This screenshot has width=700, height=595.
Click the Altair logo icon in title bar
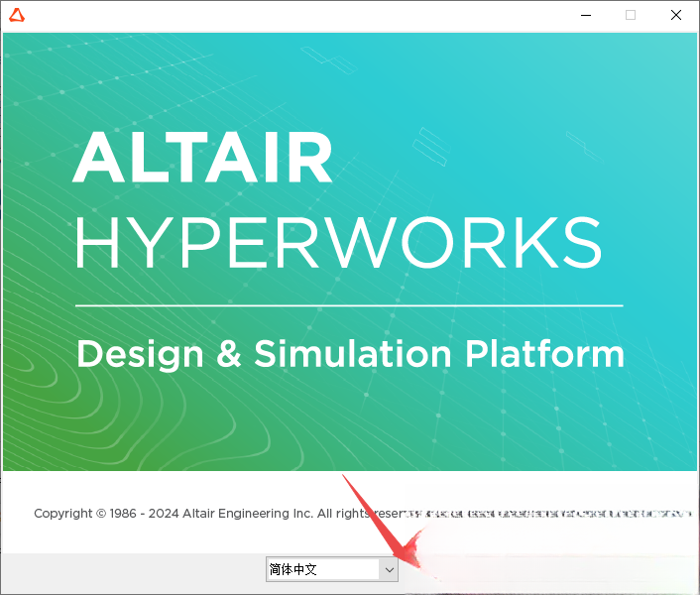[x=17, y=15]
